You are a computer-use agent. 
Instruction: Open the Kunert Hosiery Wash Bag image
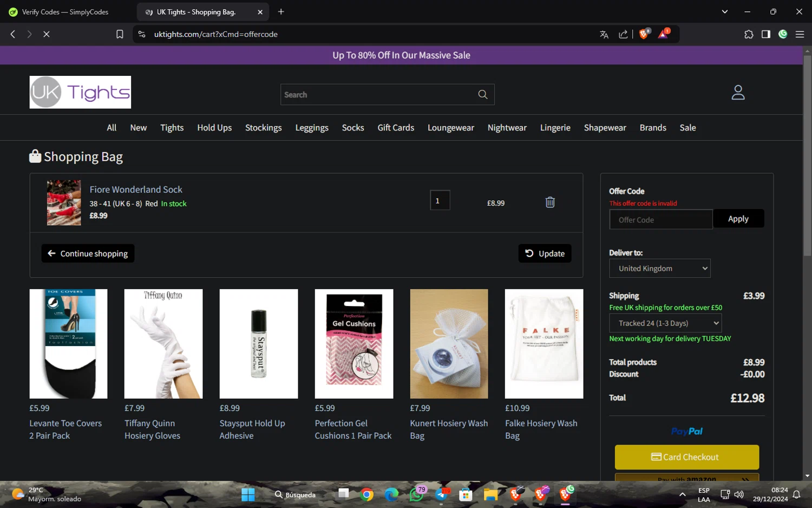(449, 344)
